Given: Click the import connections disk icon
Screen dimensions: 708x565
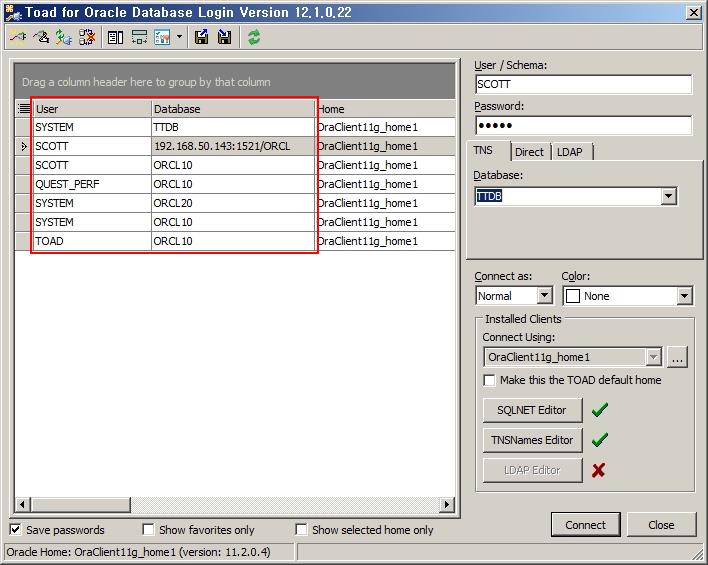Looking at the screenshot, I should pyautogui.click(x=225, y=37).
